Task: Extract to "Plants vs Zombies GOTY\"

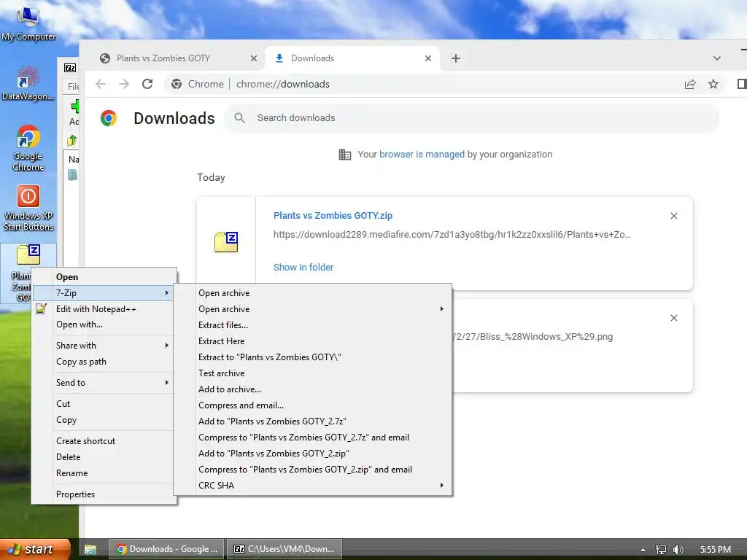Action: [312, 357]
